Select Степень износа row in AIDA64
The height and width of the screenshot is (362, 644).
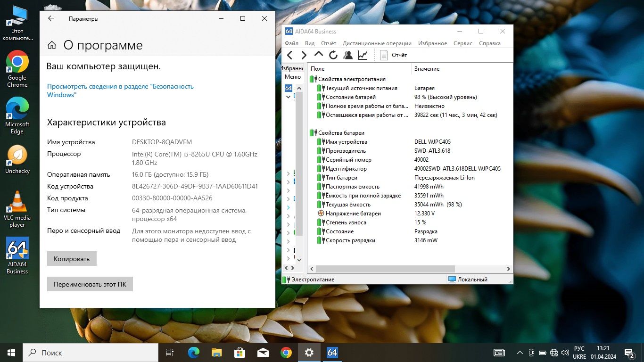(410, 222)
